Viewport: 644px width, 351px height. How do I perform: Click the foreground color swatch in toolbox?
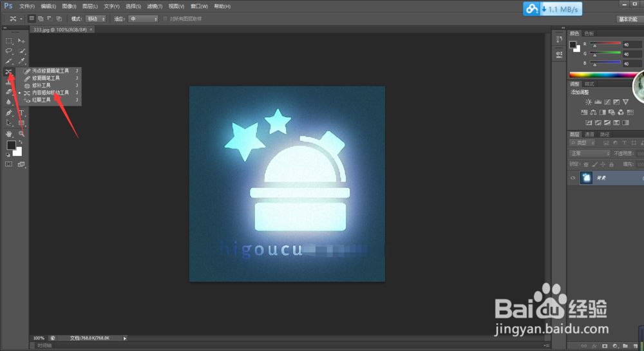[11, 146]
